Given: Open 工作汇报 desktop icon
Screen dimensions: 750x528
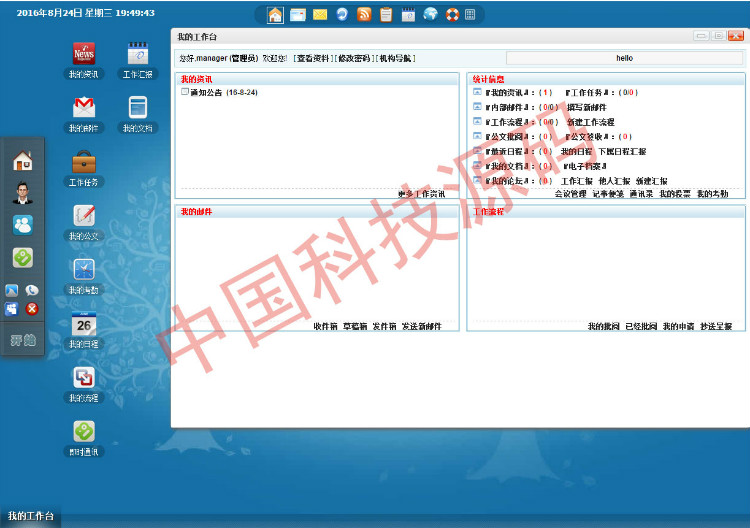Looking at the screenshot, I should pyautogui.click(x=138, y=60).
